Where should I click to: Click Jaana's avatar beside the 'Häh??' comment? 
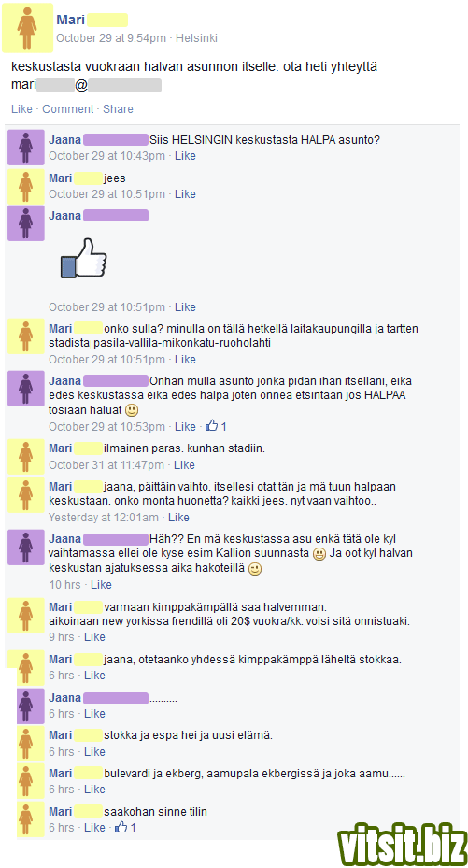click(x=25, y=547)
